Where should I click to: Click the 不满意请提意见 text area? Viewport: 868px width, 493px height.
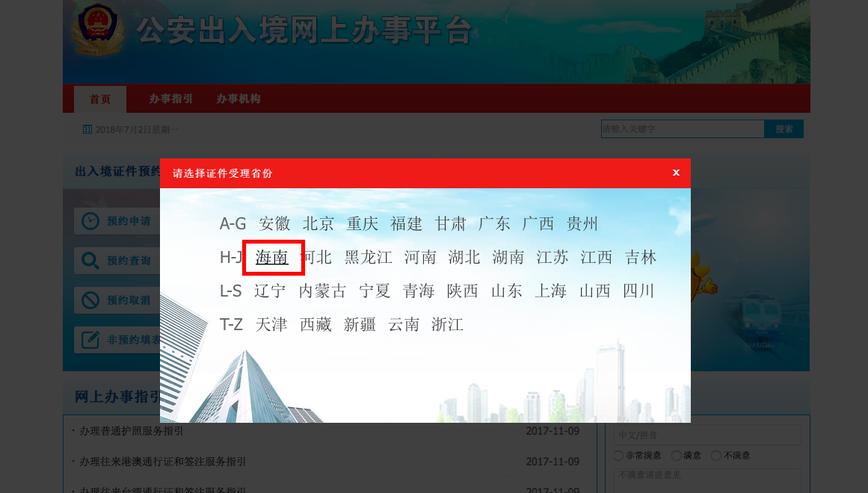(x=707, y=480)
